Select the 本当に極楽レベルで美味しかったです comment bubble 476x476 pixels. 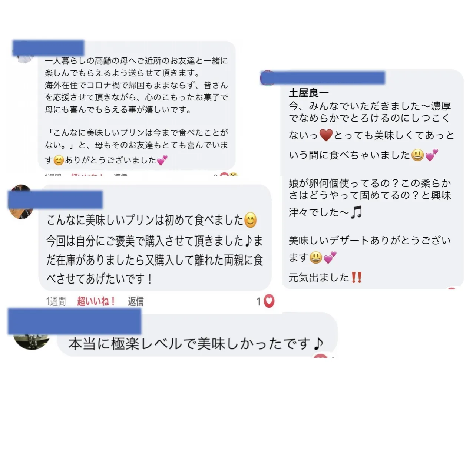197,335
